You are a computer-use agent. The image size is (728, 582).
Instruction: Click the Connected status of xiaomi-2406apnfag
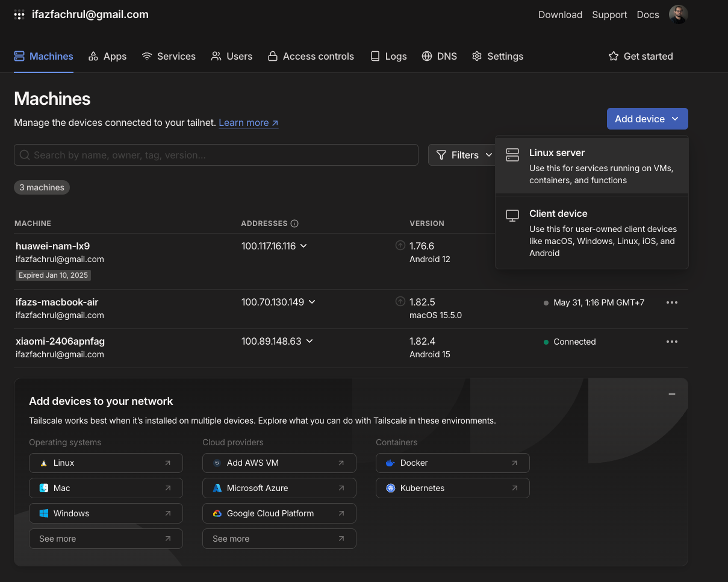570,342
